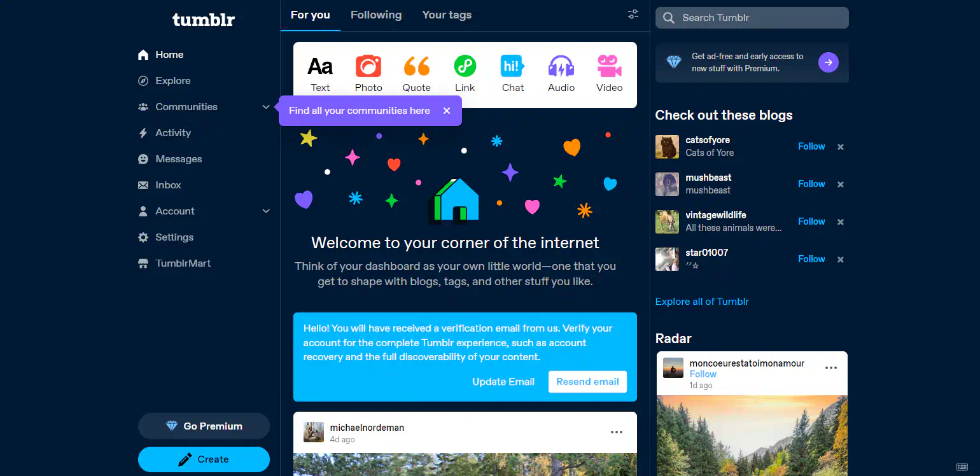Create an Audio post
This screenshot has height=476, width=980.
tap(561, 72)
